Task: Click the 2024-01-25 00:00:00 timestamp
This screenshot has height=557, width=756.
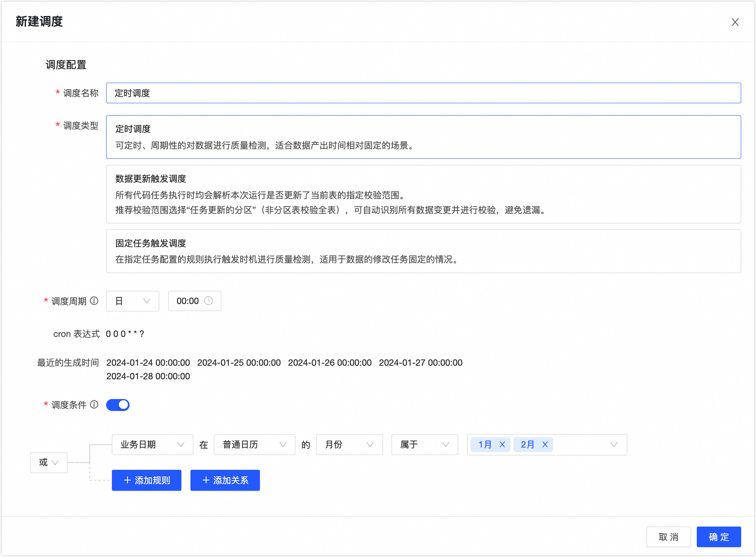Action: coord(239,362)
